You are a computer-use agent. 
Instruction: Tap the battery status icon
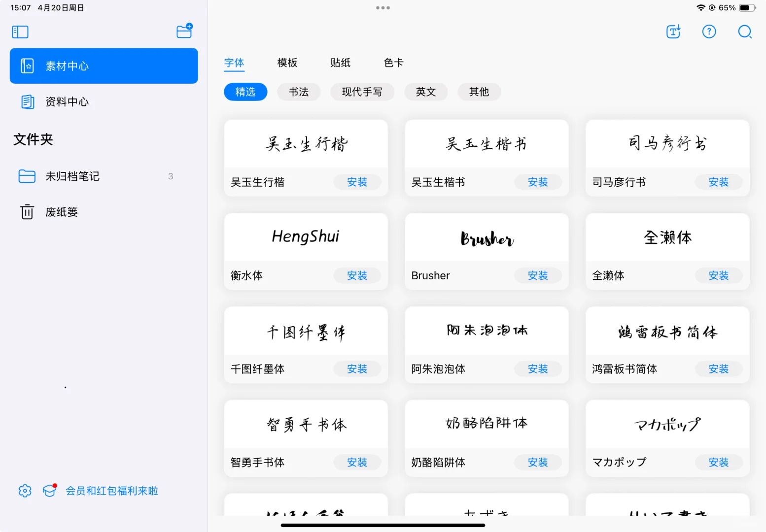[747, 8]
